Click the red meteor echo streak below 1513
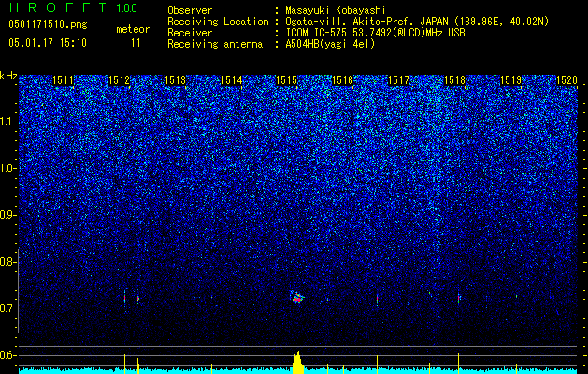Image resolution: width=588 pixels, height=374 pixels. tap(194, 297)
